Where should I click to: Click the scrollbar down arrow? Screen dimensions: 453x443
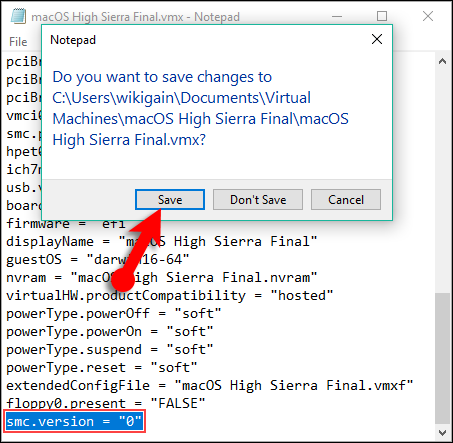tap(442, 433)
